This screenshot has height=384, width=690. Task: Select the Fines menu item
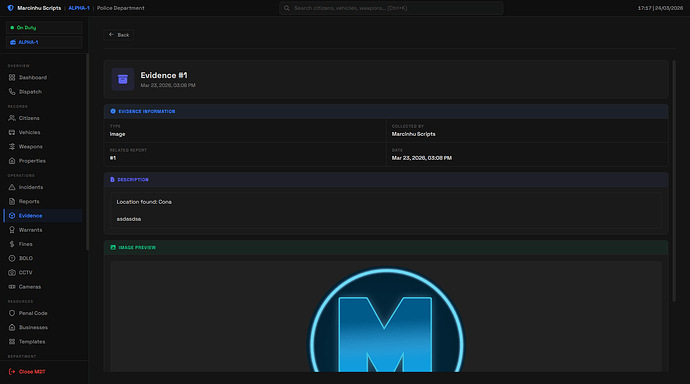coord(43,244)
